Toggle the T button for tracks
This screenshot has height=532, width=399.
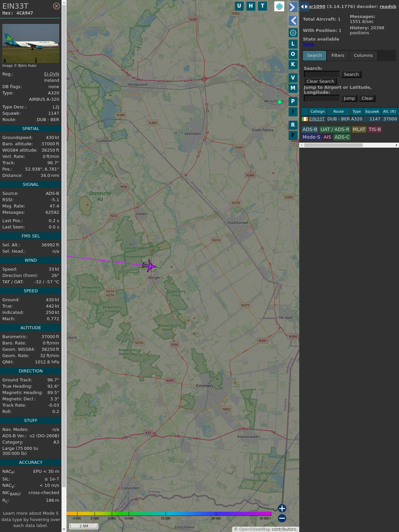263,6
